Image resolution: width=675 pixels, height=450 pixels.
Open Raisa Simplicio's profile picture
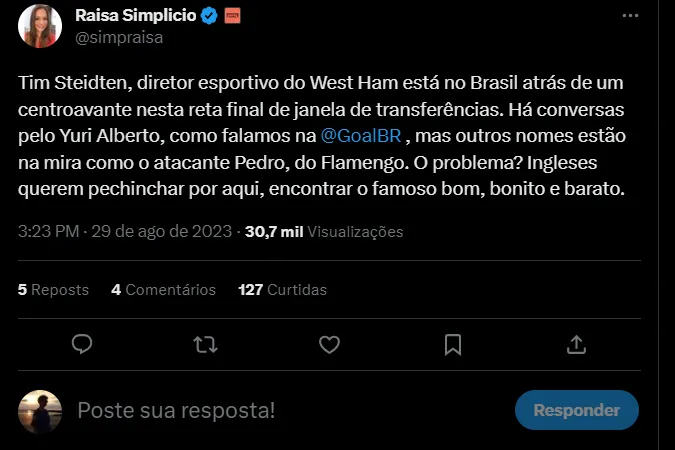point(42,27)
